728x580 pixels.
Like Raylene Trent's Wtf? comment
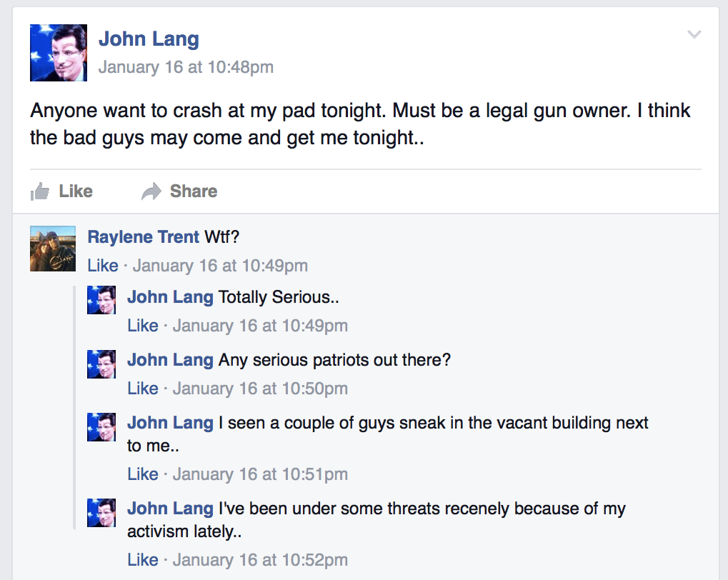pyautogui.click(x=103, y=266)
